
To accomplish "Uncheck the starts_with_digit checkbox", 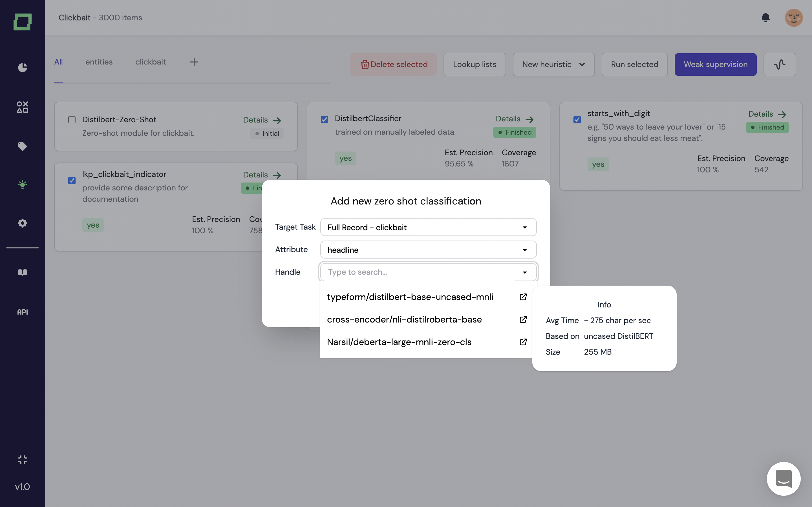I will (577, 120).
